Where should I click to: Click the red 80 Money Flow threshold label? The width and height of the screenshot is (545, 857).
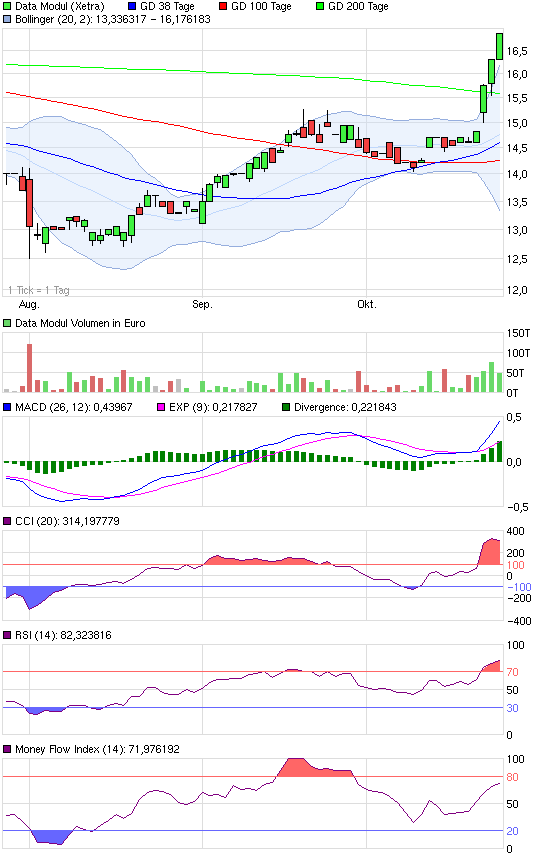pyautogui.click(x=512, y=777)
